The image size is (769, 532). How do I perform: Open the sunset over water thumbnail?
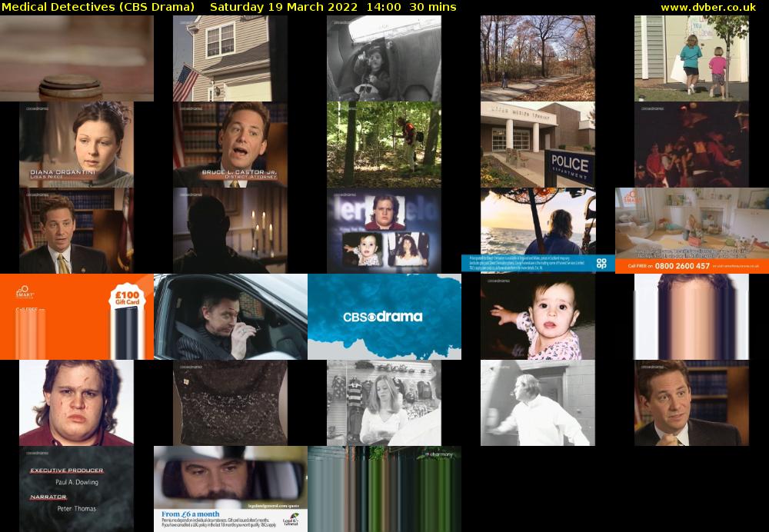pyautogui.click(x=538, y=231)
